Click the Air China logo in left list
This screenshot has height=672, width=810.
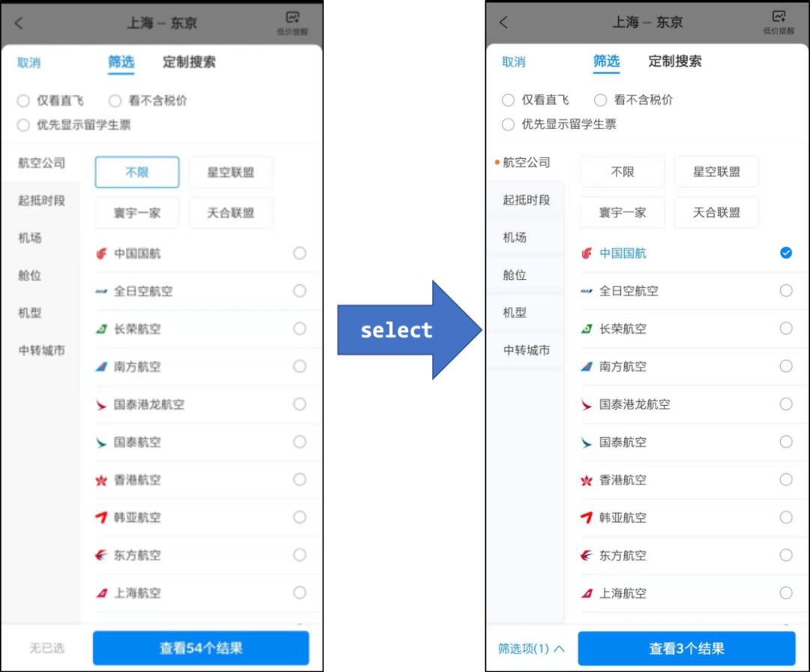point(102,253)
